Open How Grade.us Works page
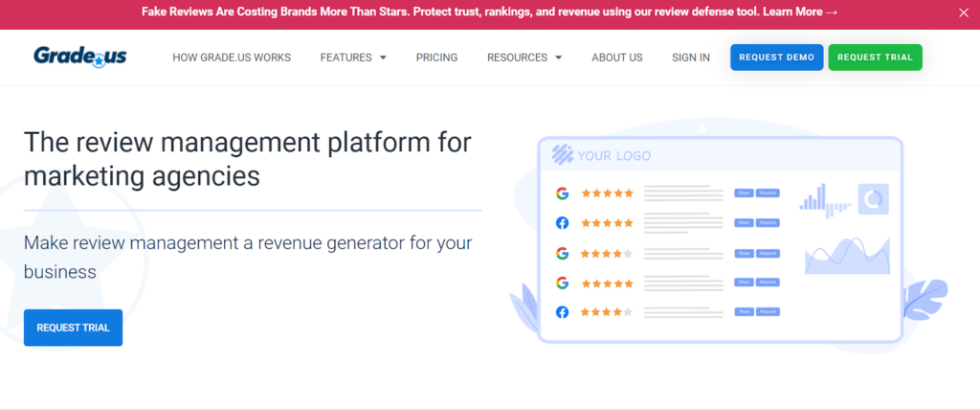The height and width of the screenshot is (410, 980). click(232, 57)
